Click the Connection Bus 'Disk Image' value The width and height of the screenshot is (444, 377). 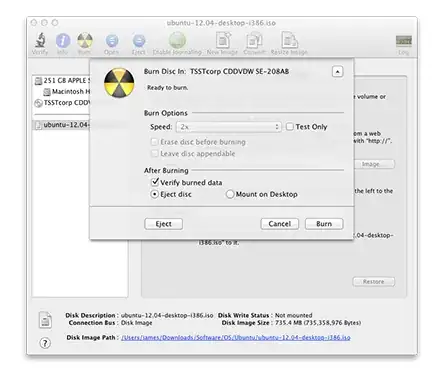click(x=137, y=323)
